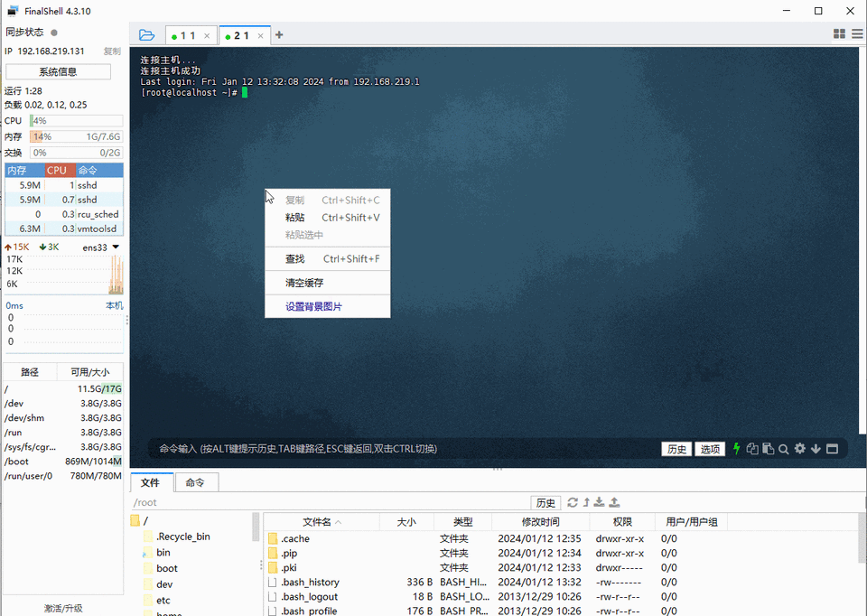The height and width of the screenshot is (616, 867).
Task: Sort files by 文件名 column header
Action: click(322, 522)
